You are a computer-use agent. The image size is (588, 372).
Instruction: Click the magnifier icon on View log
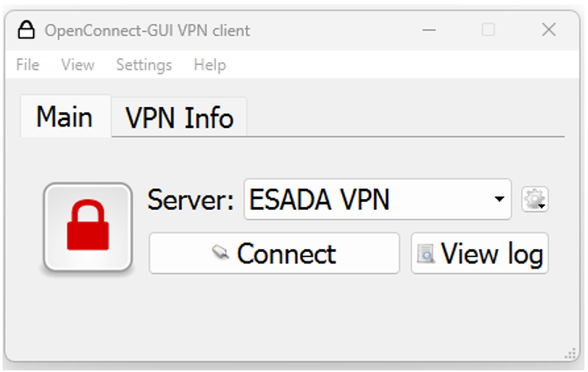coord(427,254)
